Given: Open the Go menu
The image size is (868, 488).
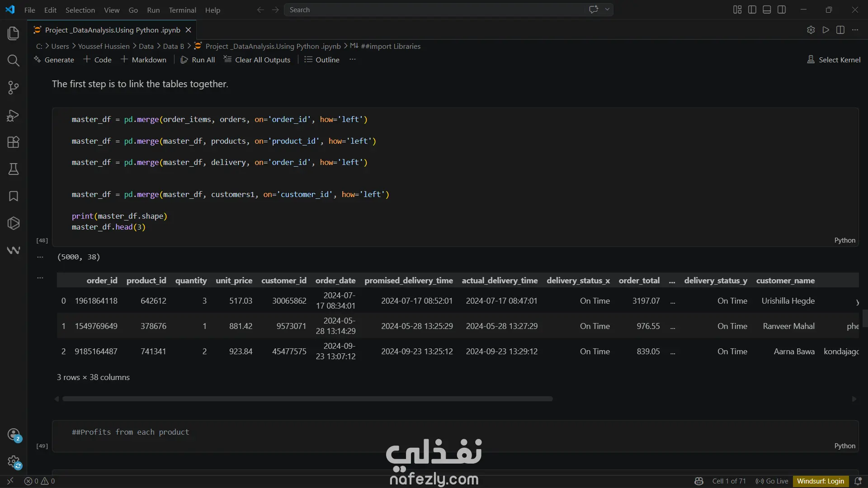Looking at the screenshot, I should [x=133, y=10].
